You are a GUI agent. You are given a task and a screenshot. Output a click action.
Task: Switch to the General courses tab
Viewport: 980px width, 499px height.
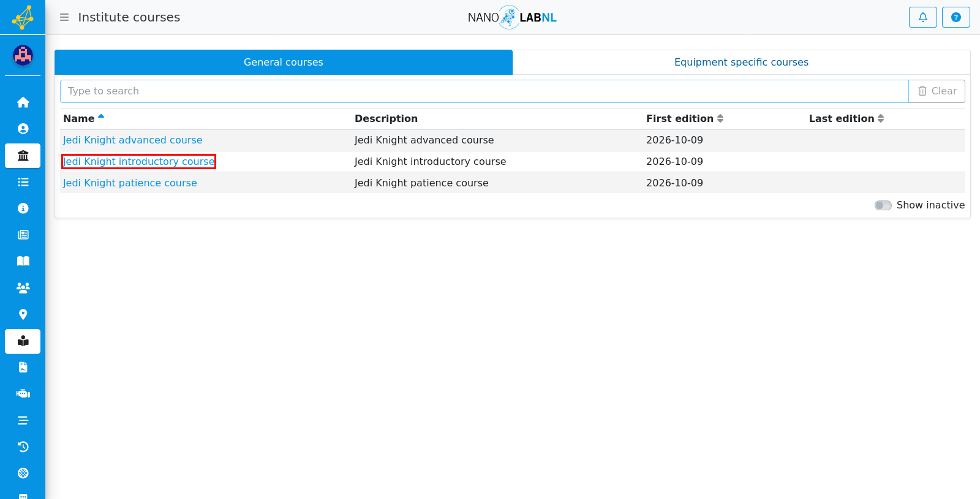coord(284,62)
